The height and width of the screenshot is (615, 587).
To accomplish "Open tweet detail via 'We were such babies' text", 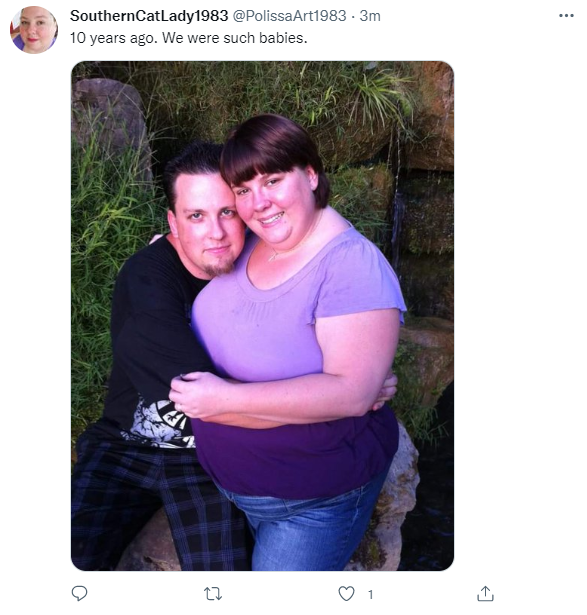I will tap(234, 38).
